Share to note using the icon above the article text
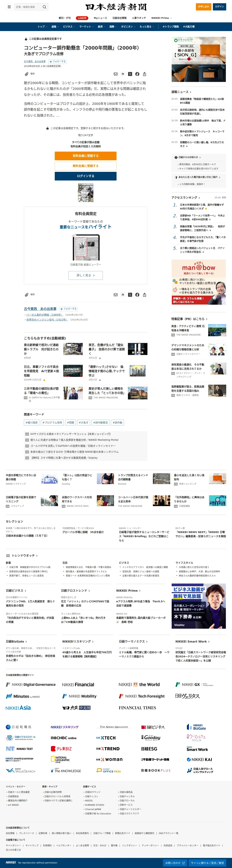This screenshot has width=232, height=868. tap(123, 74)
